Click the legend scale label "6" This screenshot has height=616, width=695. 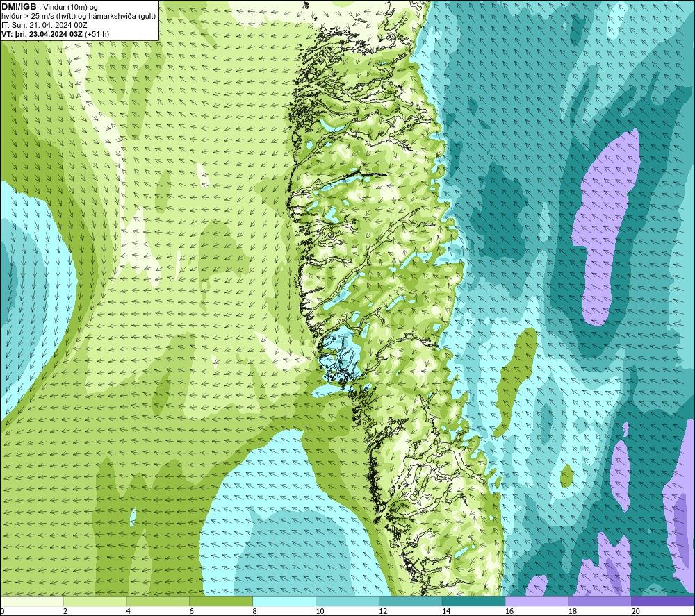(192, 611)
